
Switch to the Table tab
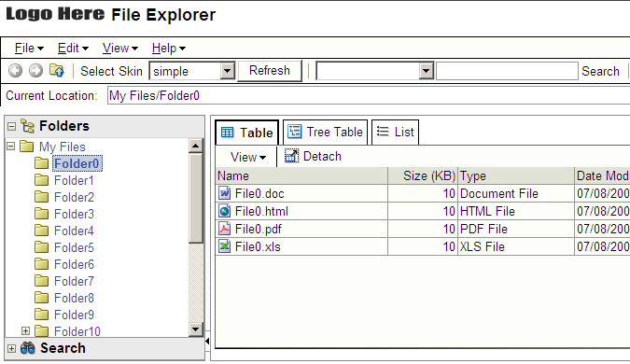click(x=246, y=133)
